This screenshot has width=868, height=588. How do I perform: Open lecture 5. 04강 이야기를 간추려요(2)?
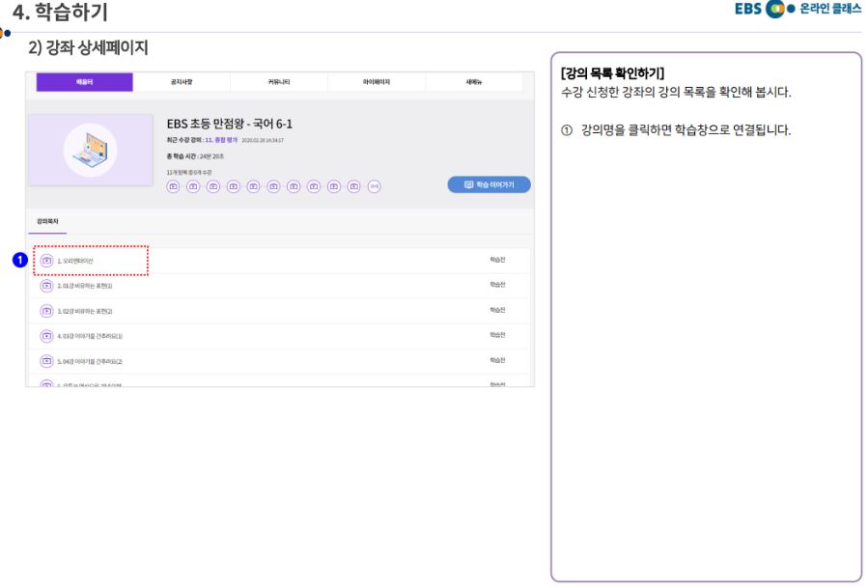[x=90, y=361]
